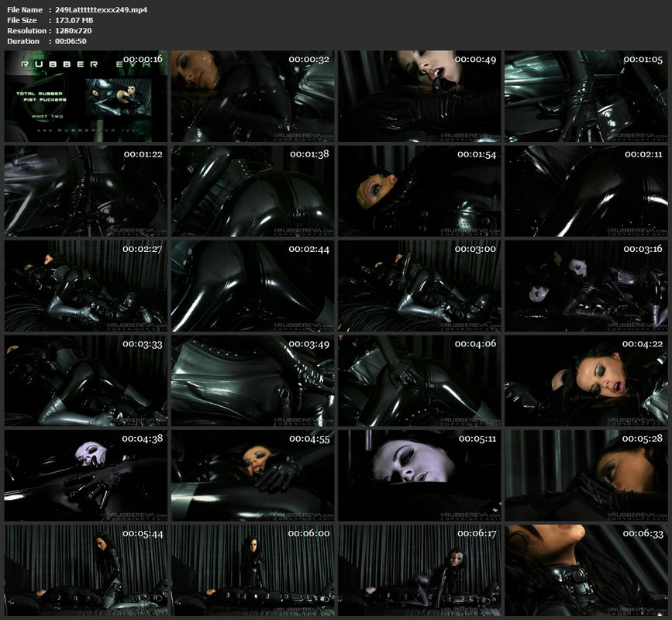The height and width of the screenshot is (620, 672).
Task: Select the wide-shot frame at 00:06:00
Action: [x=253, y=570]
